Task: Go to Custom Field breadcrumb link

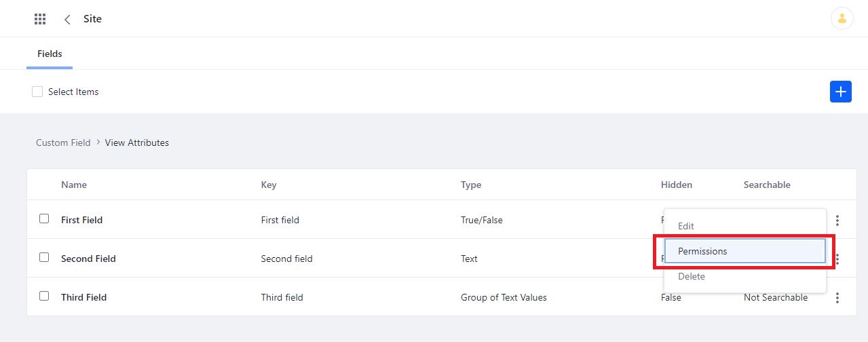Action: [63, 142]
